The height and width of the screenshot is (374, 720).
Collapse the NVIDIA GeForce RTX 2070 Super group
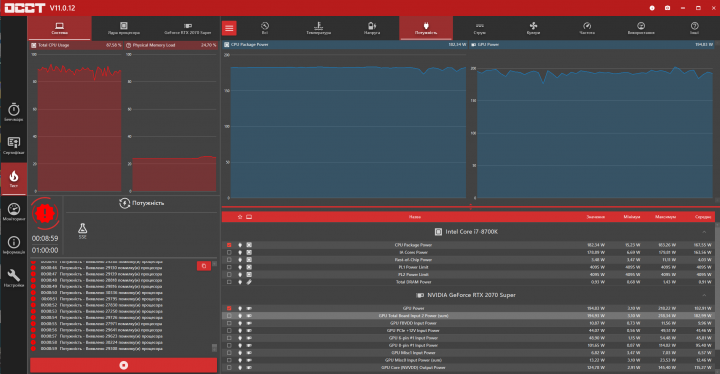click(x=704, y=295)
